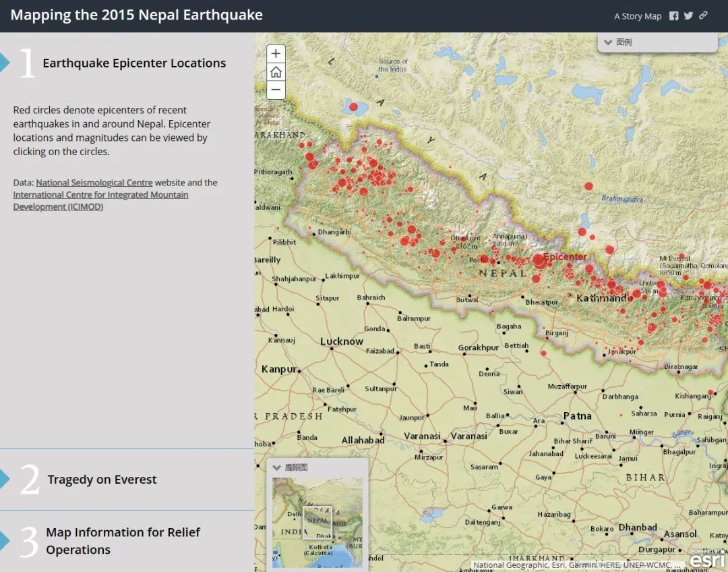Click the Darbhanga city label
The width and height of the screenshot is (728, 572).
[x=620, y=397]
